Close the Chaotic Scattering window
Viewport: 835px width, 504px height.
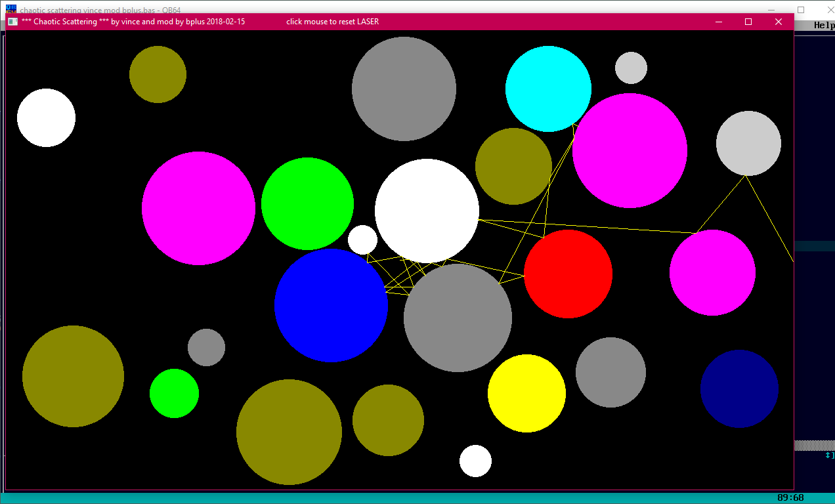tap(779, 22)
